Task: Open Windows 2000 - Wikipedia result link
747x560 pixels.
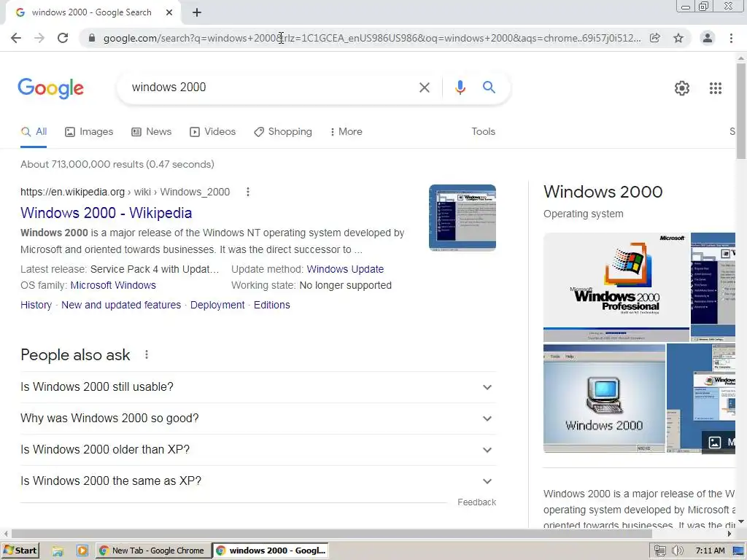Action: coord(107,213)
